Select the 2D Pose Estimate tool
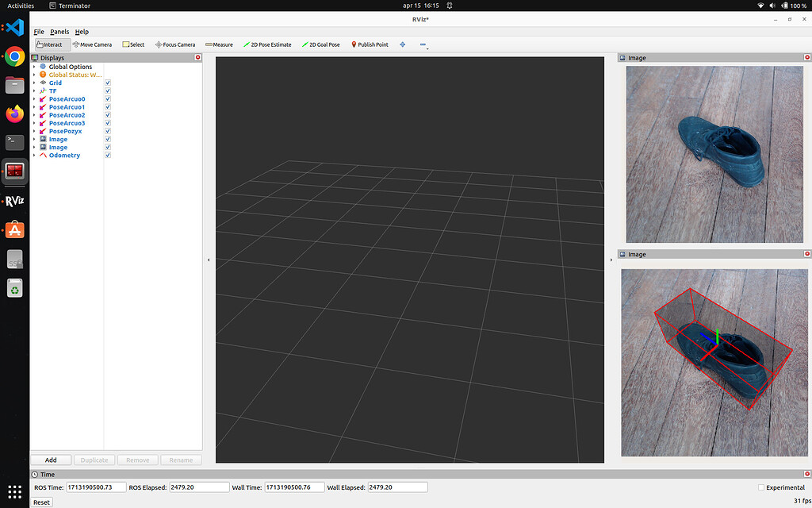Viewport: 812px width, 508px height. click(267, 44)
